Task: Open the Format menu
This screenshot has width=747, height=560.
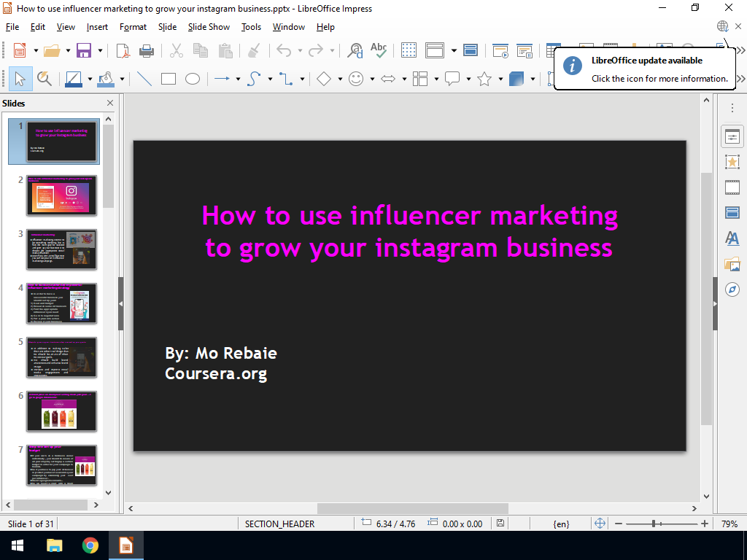Action: 133,27
